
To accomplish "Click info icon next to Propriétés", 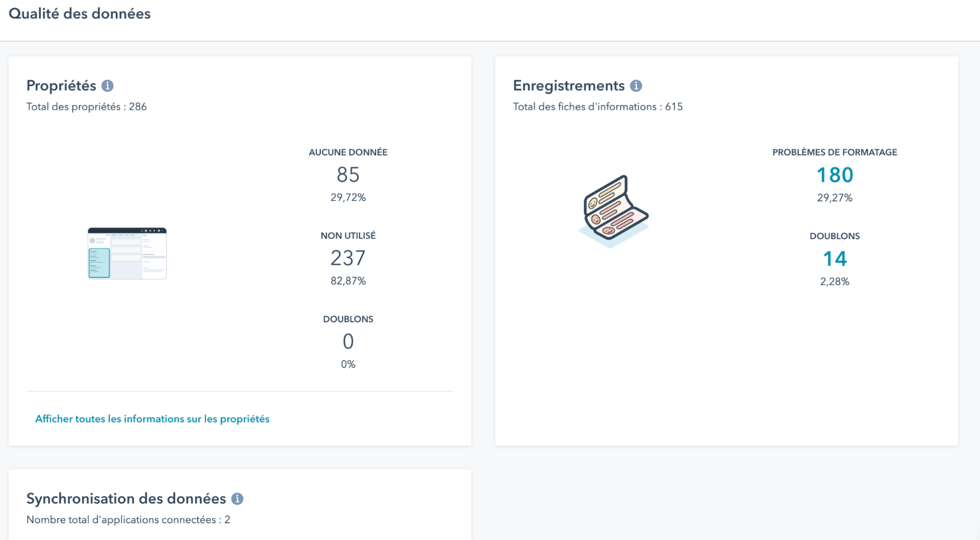I will [x=107, y=86].
